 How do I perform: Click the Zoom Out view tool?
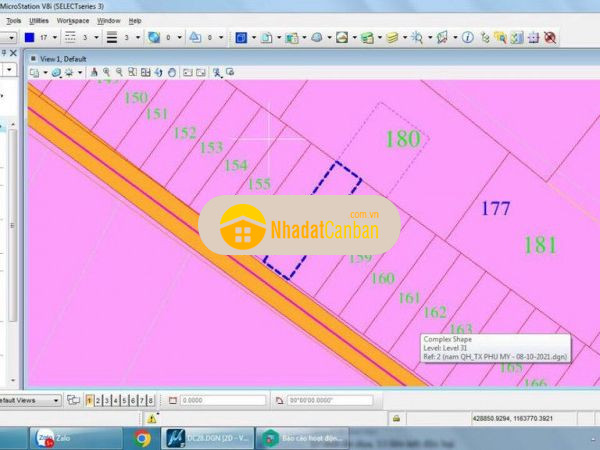(x=120, y=72)
